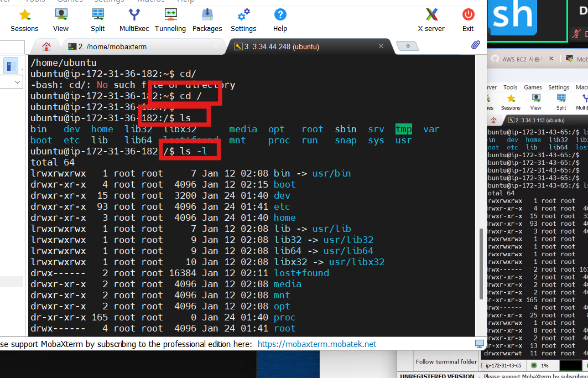Screen dimensions: 588x378
Task: Click the highlighted tmp directory name
Action: (x=403, y=129)
